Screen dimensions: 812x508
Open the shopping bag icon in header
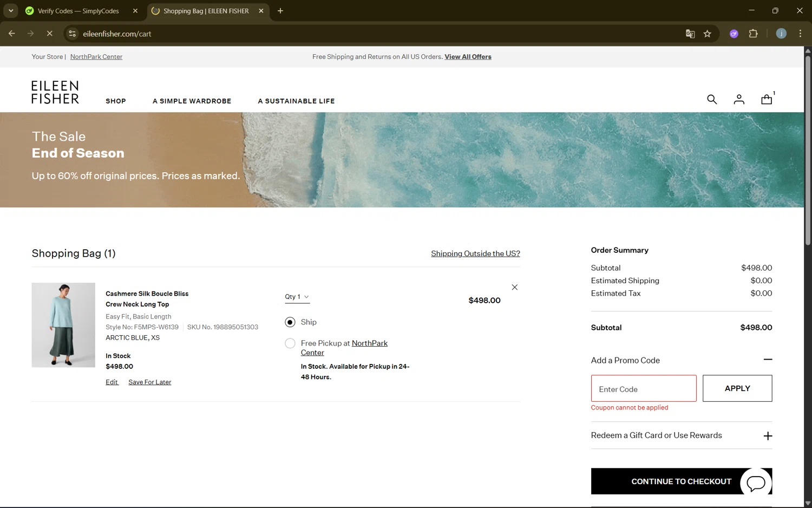[767, 99]
